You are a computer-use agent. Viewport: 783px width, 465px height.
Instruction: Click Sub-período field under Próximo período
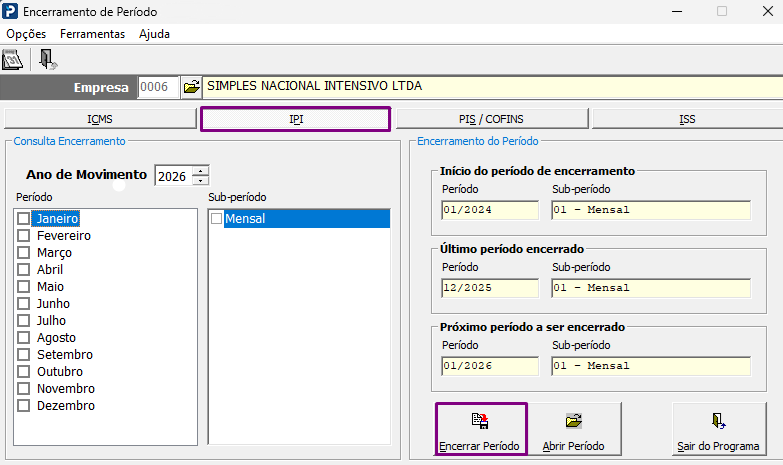(651, 366)
